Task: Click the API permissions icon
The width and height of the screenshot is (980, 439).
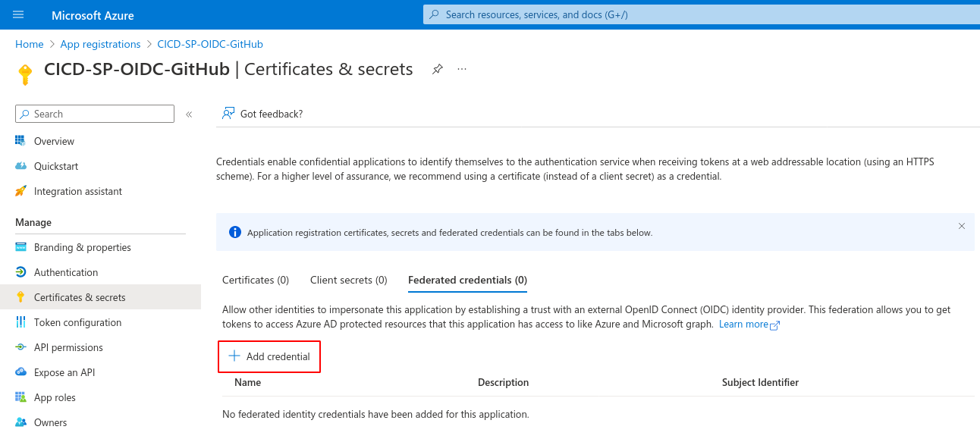Action: point(20,347)
